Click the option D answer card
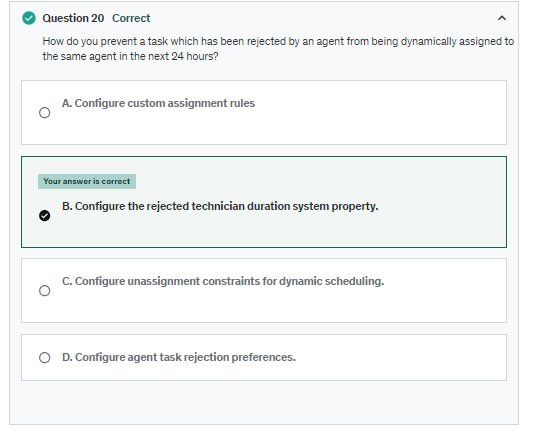This screenshot has width=545, height=435. point(264,357)
